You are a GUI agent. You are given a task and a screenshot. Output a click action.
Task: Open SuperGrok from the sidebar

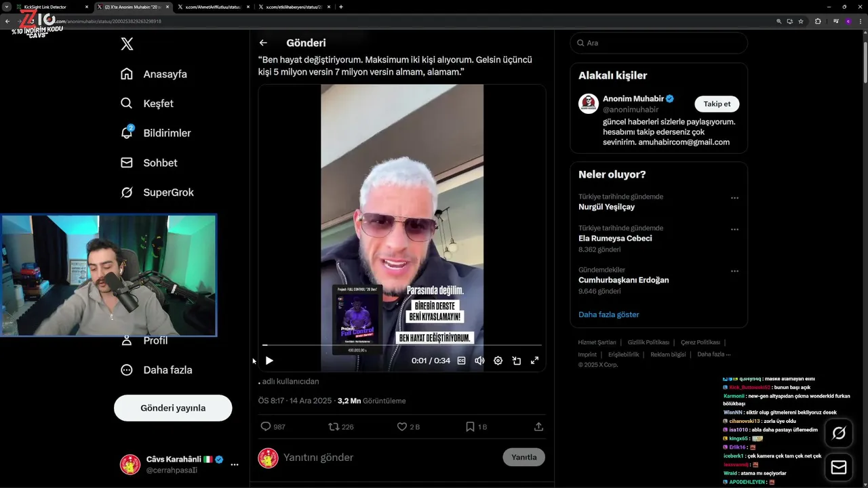[x=157, y=192]
